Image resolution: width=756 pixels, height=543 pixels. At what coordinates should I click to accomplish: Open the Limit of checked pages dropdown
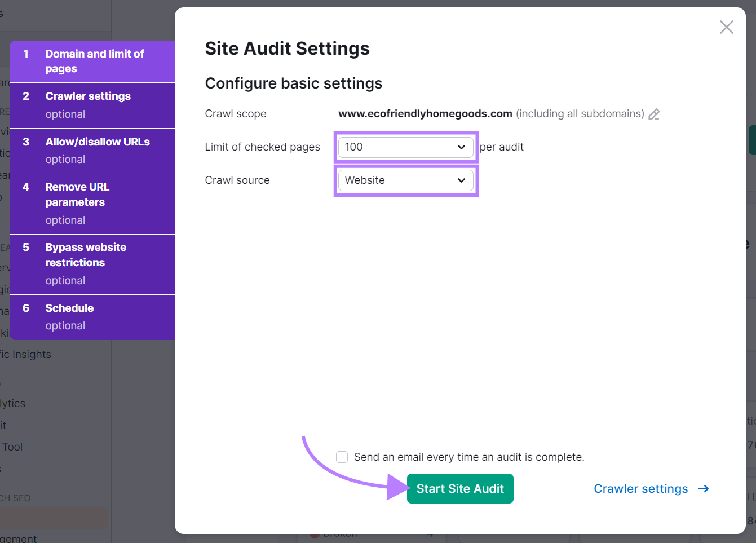[406, 147]
